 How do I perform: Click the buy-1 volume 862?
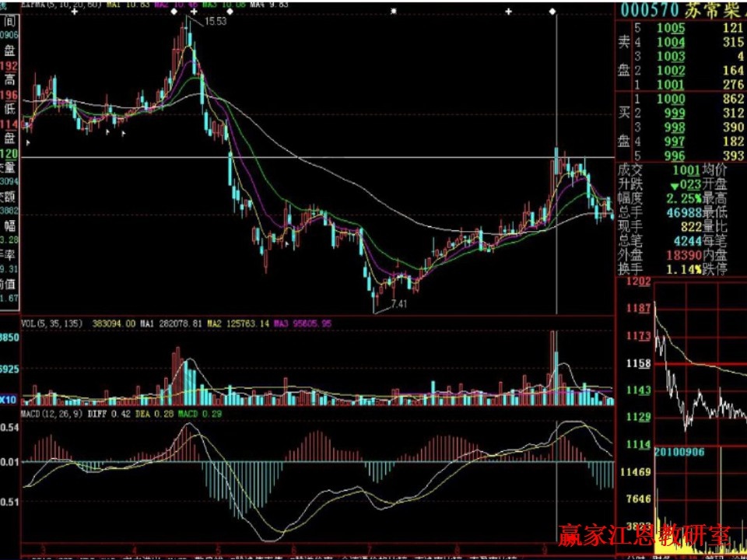click(733, 99)
